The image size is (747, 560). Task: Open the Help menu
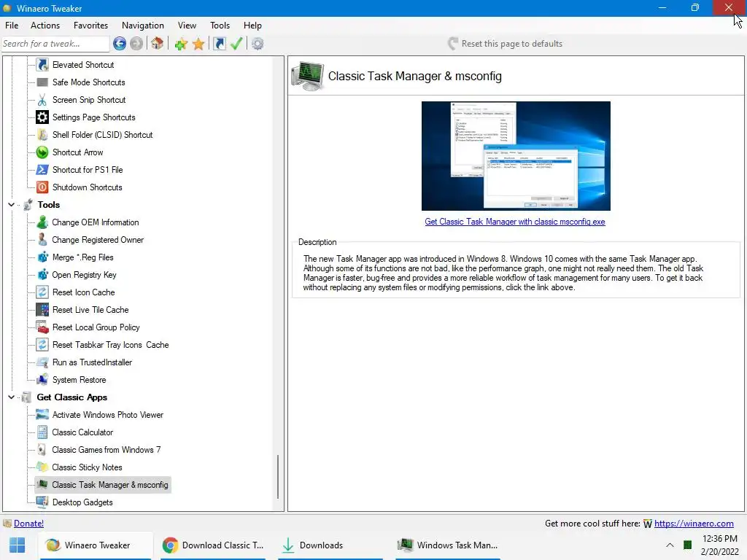tap(252, 26)
